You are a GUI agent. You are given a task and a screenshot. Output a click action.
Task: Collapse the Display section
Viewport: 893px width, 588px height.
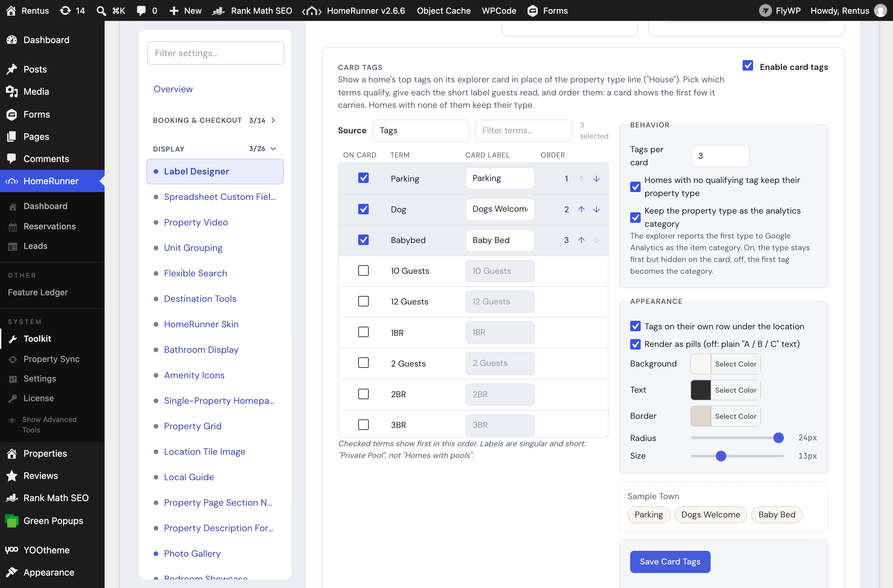point(214,149)
